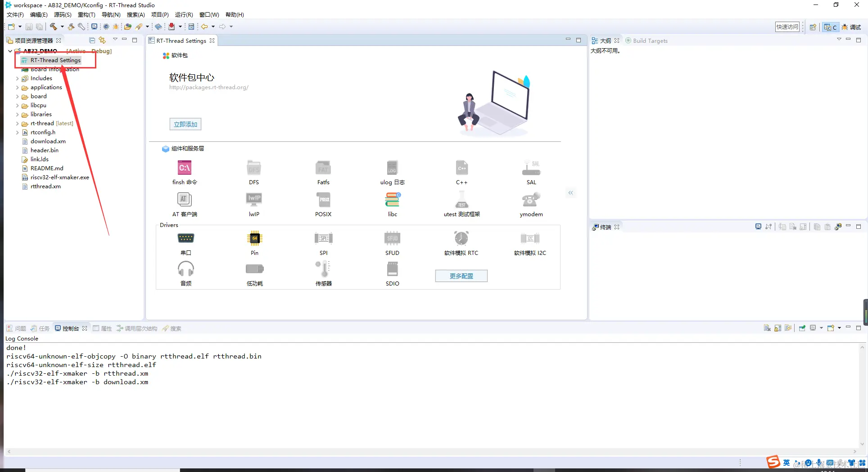This screenshot has width=868, height=472.
Task: Click the open terminal icon in 终端 panel
Action: (x=758, y=227)
